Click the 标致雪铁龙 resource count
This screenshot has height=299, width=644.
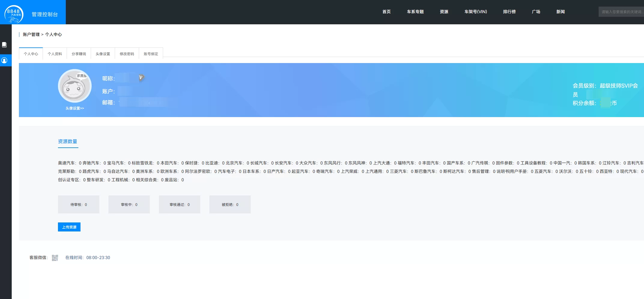coord(145,163)
